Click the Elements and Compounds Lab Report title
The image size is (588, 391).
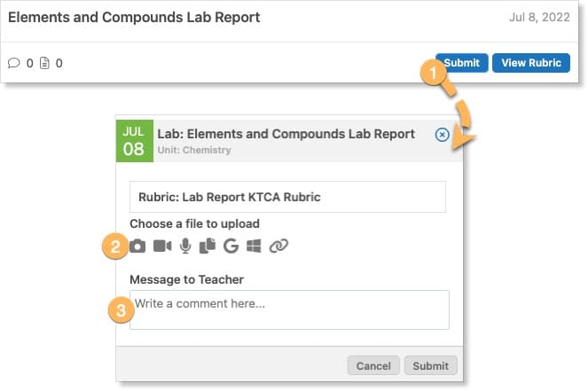[x=134, y=17]
